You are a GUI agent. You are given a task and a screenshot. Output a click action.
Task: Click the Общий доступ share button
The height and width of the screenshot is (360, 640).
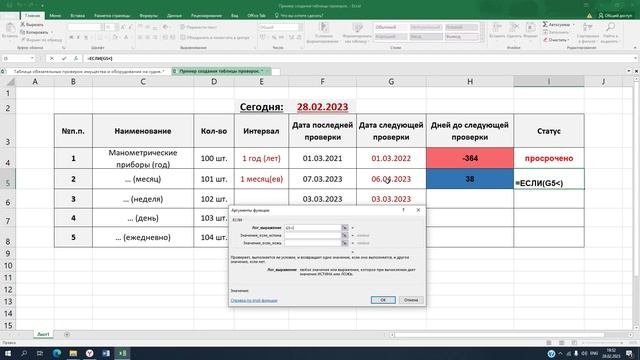point(615,16)
